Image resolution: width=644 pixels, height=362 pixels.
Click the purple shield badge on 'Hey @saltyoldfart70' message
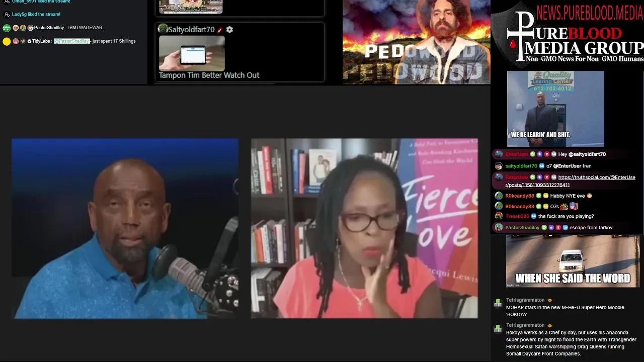(540, 154)
